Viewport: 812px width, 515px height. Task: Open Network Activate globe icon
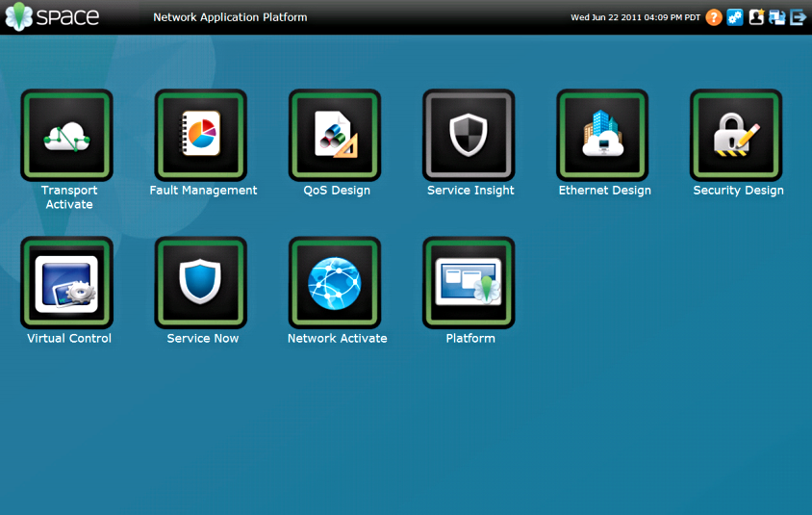[335, 283]
